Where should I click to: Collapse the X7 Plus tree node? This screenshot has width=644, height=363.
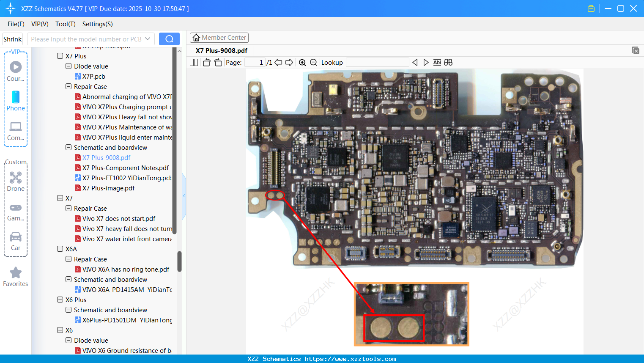point(60,56)
